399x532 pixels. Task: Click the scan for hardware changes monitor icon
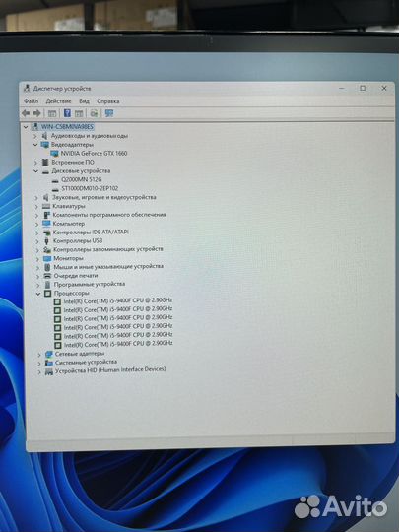[109, 113]
